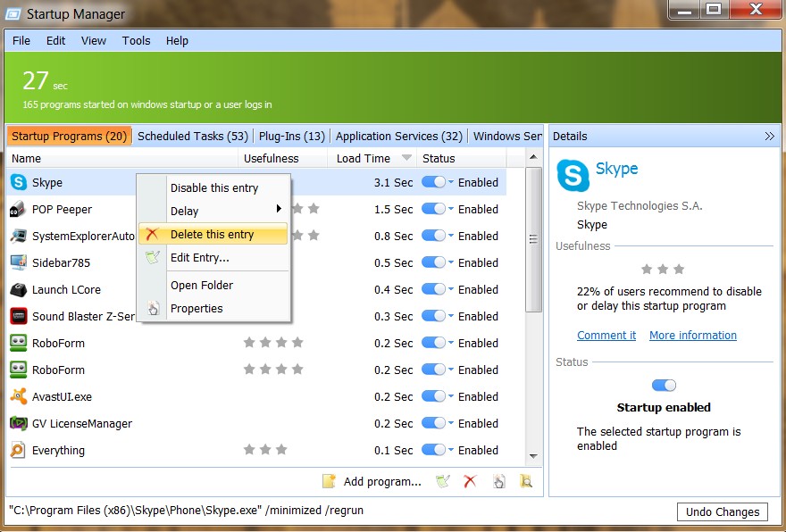This screenshot has height=532, width=786.
Task: Open the File menu
Action: coord(21,40)
